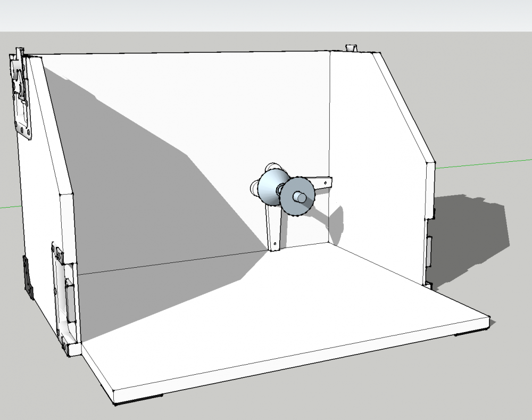The height and width of the screenshot is (420, 532).
Task: Click the screw hole at the vertical bracket's bottom
Action: click(275, 243)
